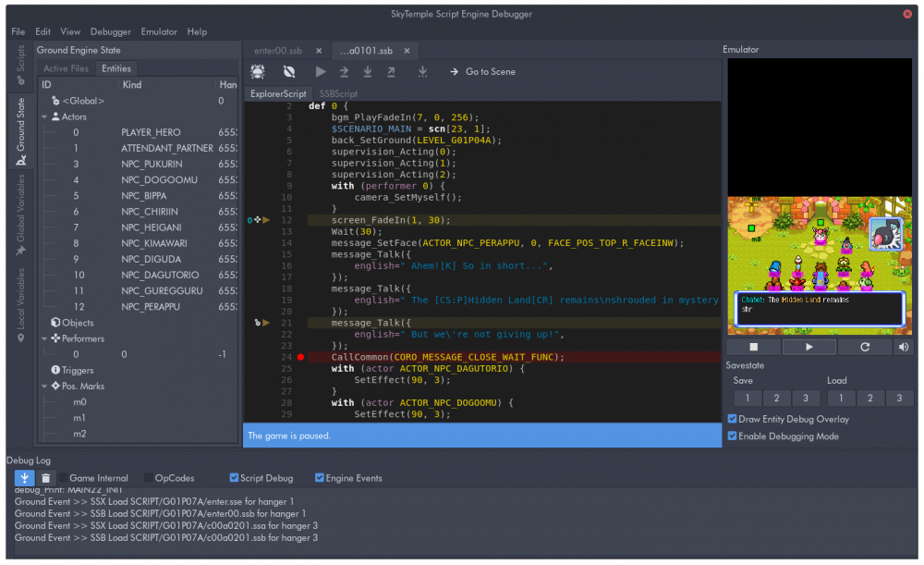Viewport: 924px width, 565px height.
Task: Open the Debugger menu
Action: [110, 31]
